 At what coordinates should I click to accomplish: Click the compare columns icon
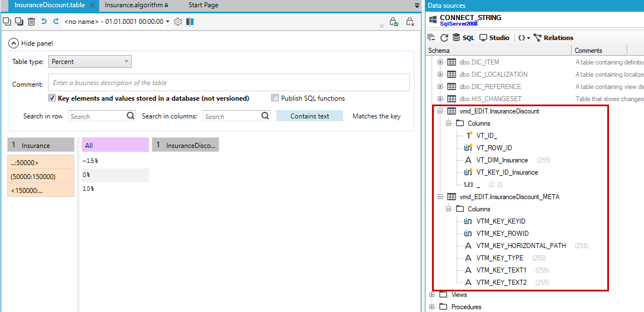pos(190,22)
